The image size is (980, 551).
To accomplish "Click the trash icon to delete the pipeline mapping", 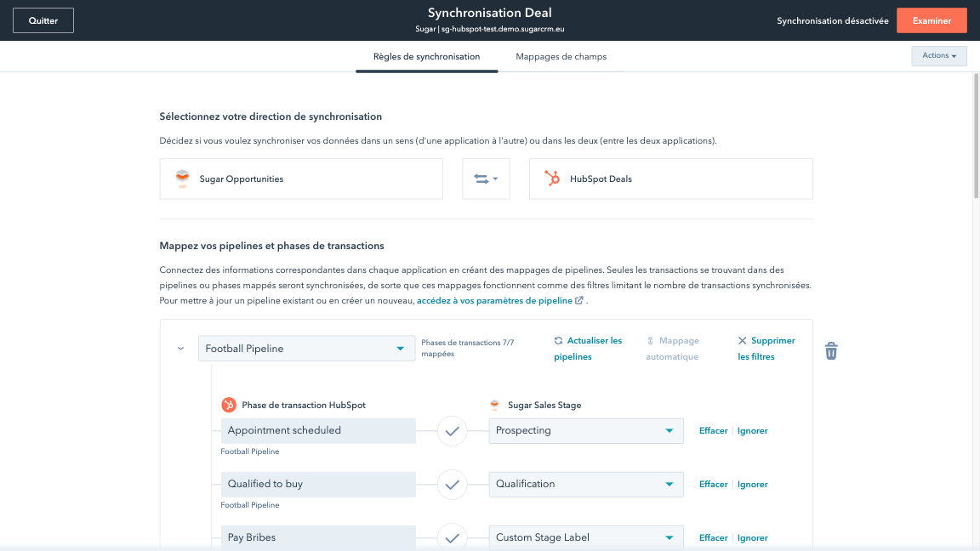I will click(x=831, y=349).
